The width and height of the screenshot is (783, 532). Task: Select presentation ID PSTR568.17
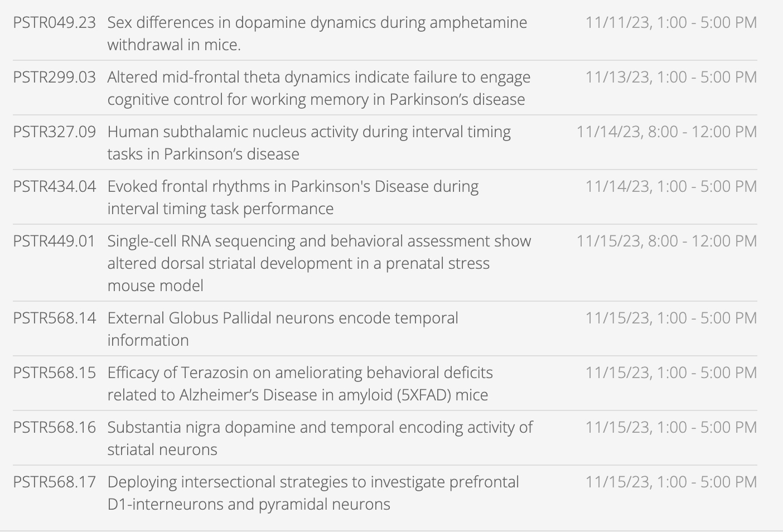coord(54,482)
